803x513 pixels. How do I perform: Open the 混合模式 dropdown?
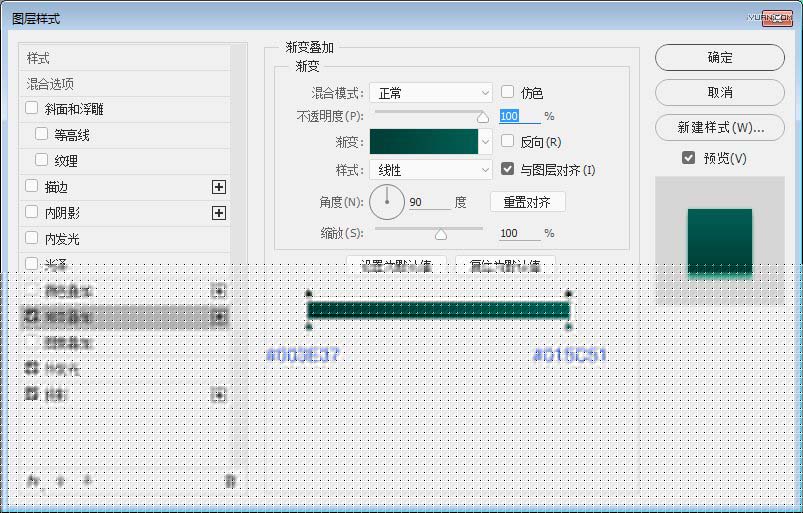click(x=430, y=93)
